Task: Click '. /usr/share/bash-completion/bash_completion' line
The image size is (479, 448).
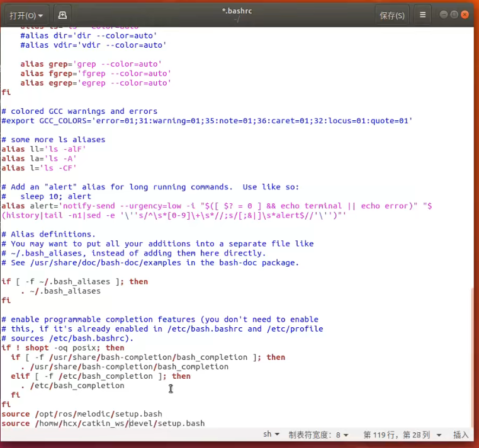Action: coord(125,367)
